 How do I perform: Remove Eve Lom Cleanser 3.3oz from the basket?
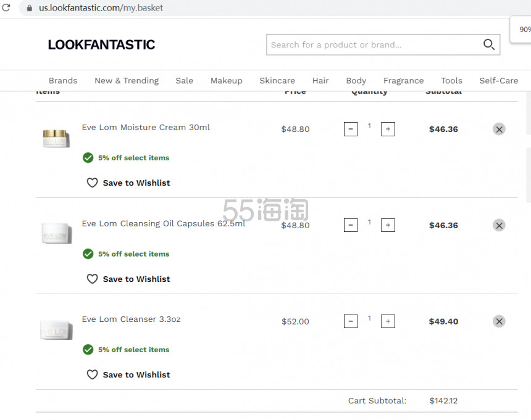coord(499,321)
